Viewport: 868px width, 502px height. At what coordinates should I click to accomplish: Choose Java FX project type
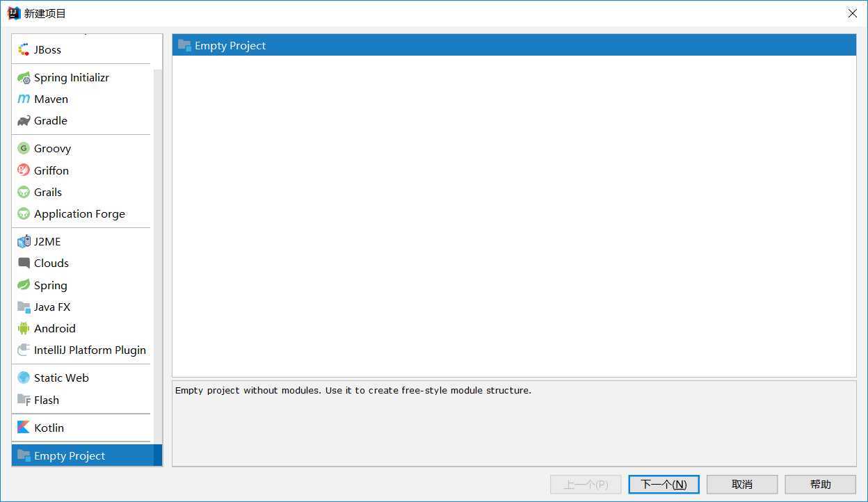52,307
